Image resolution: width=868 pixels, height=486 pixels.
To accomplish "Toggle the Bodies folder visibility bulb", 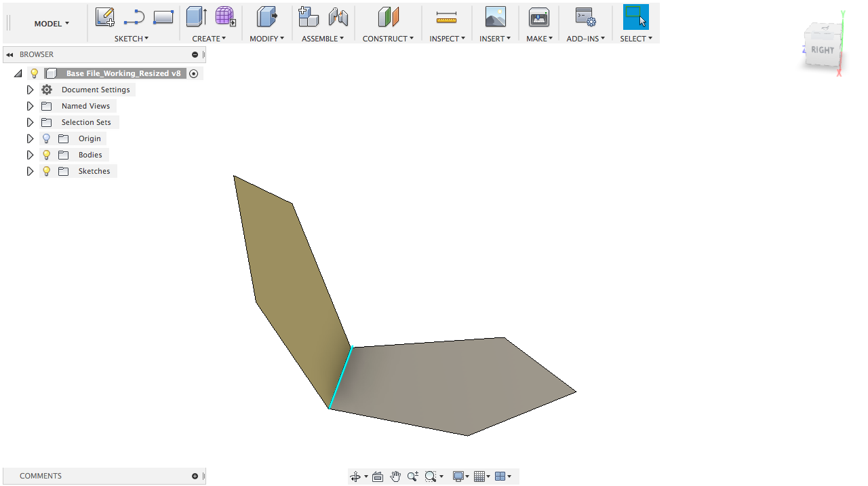I will (47, 155).
